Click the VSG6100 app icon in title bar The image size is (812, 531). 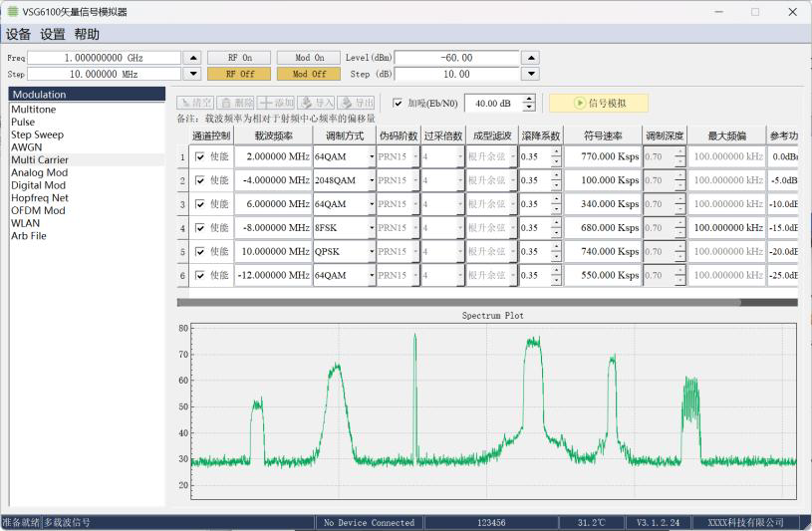click(x=12, y=11)
